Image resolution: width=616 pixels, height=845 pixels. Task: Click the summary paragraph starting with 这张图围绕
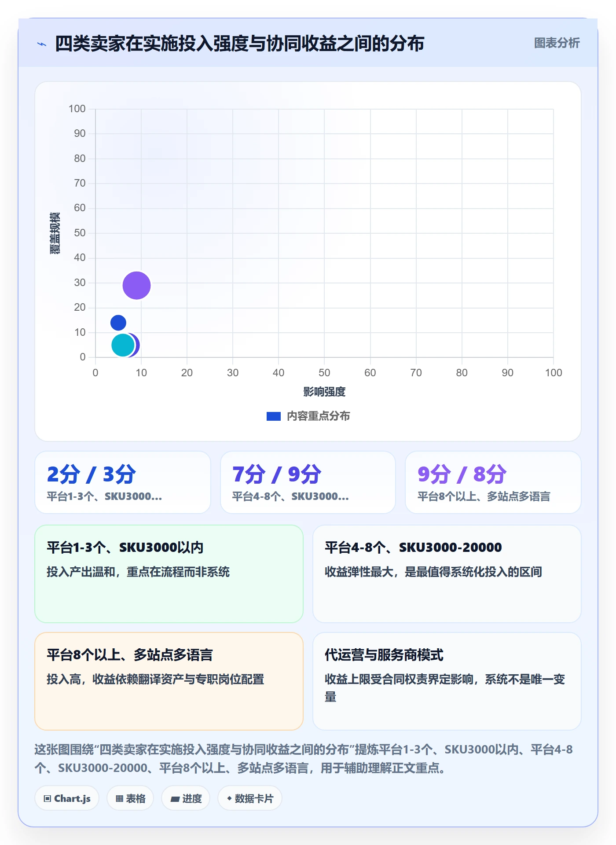304,759
